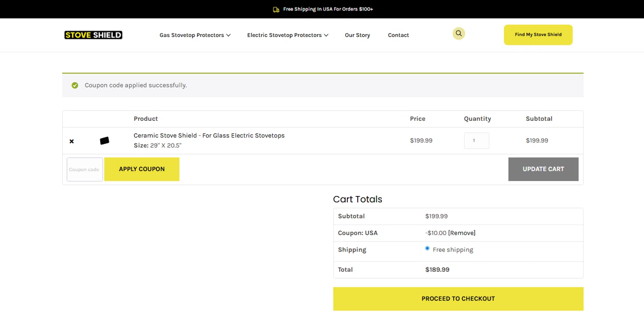This screenshot has width=644, height=313.
Task: Click the Product column header
Action: tap(146, 119)
